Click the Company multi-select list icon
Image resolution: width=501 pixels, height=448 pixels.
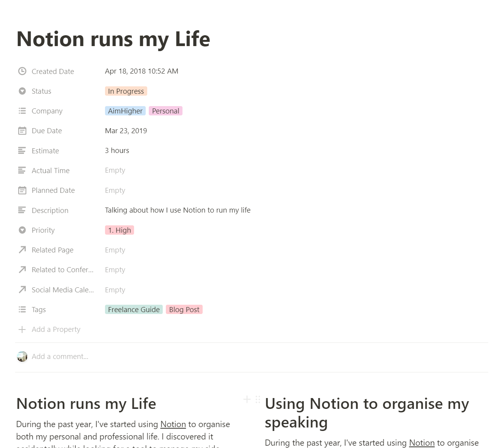coord(22,111)
